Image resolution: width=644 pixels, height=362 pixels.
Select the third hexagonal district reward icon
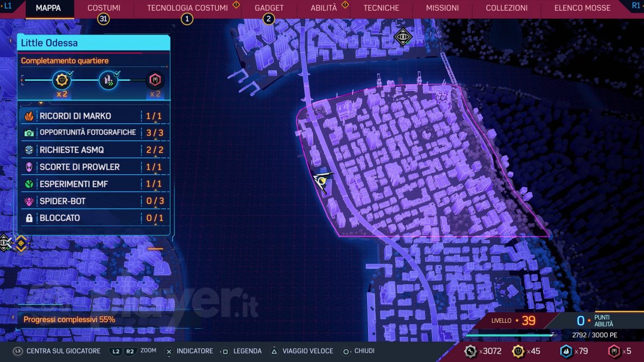pos(155,81)
